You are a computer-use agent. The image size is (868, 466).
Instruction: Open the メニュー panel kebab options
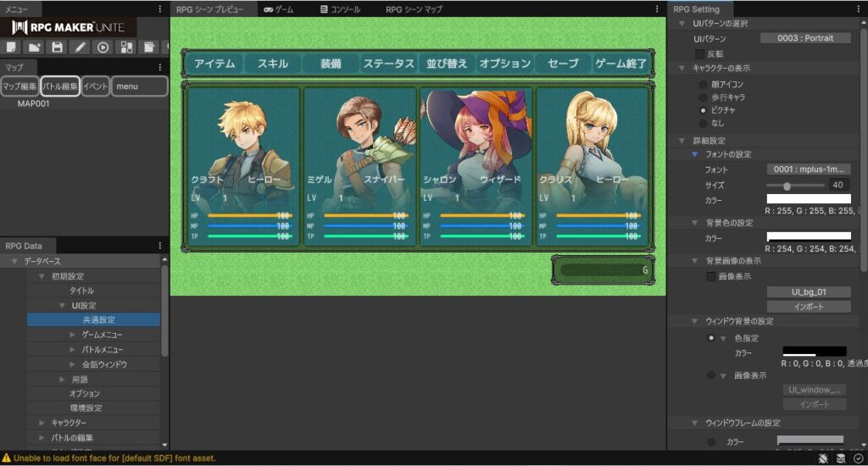tap(160, 8)
